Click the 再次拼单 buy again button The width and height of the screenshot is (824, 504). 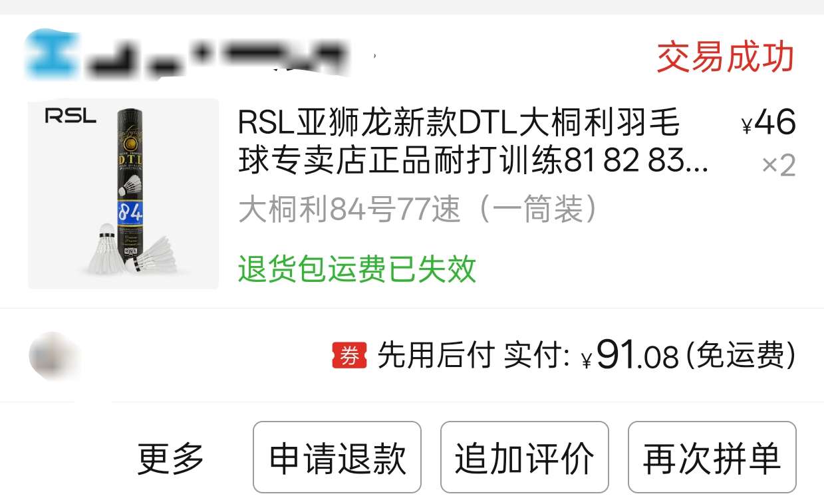coord(712,457)
